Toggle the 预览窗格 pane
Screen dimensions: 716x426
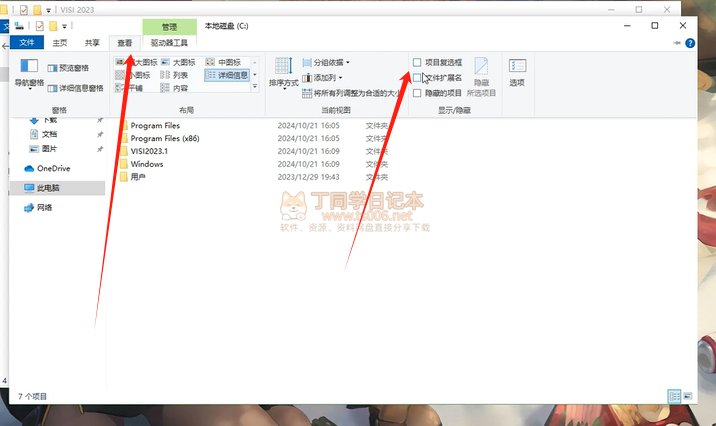tap(68, 68)
